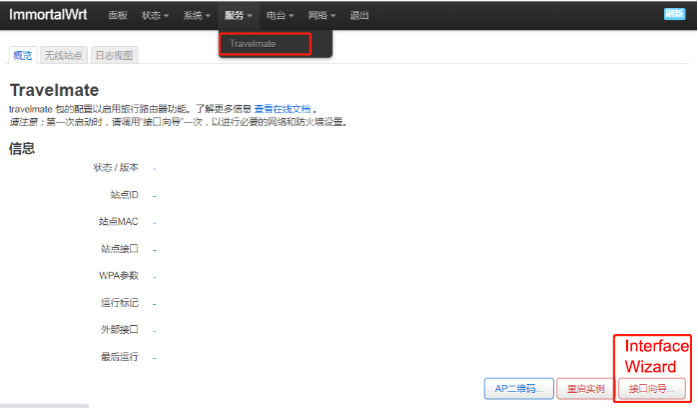Viewport: 698px width, 408px height.
Task: Expand the 电台 dropdown menu
Action: tap(280, 16)
